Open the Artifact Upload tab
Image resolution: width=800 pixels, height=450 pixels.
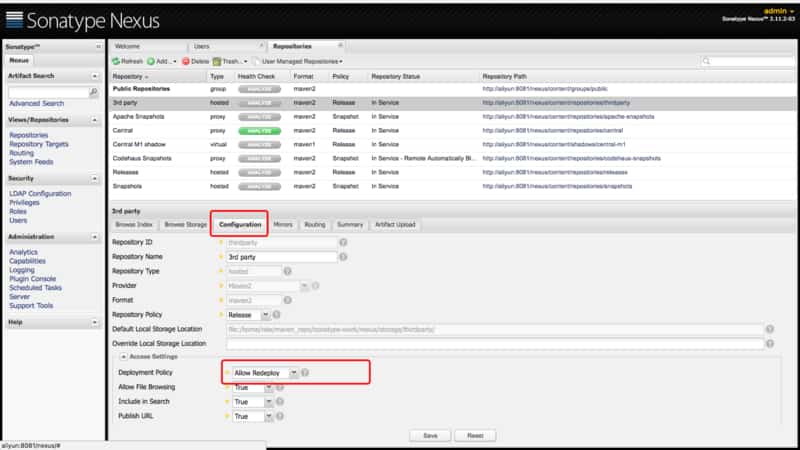pyautogui.click(x=395, y=224)
